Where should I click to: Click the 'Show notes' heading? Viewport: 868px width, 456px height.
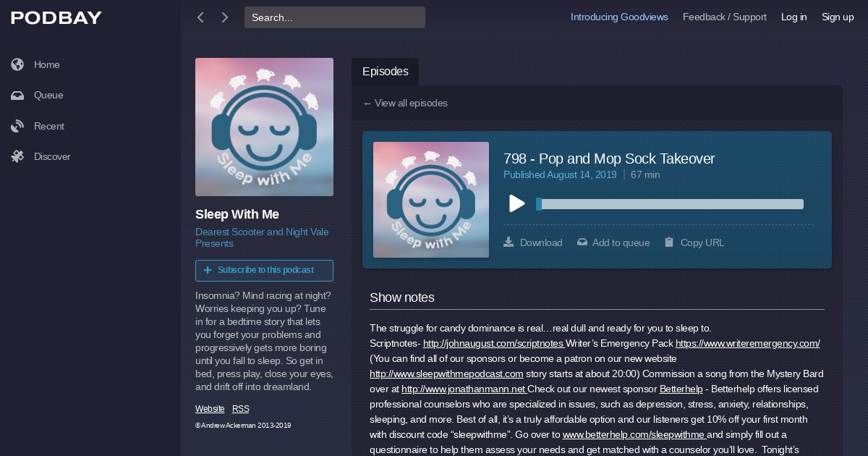402,297
